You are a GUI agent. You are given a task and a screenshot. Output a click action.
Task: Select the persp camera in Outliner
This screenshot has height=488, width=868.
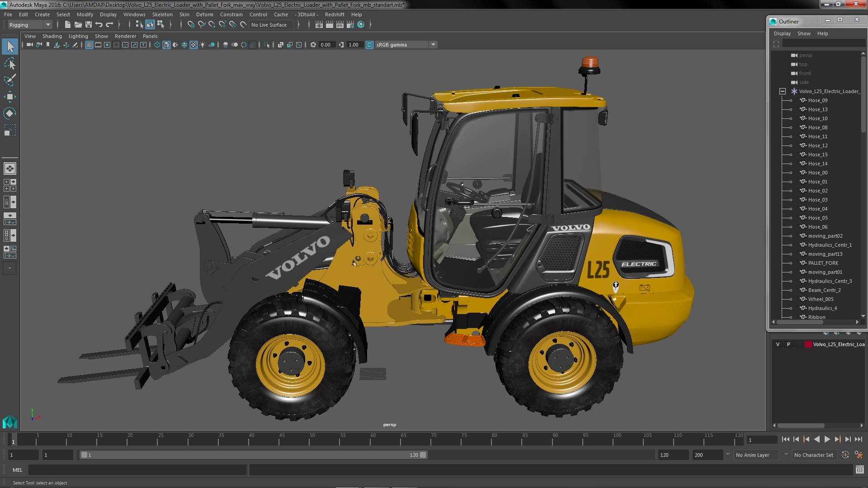[x=805, y=55]
